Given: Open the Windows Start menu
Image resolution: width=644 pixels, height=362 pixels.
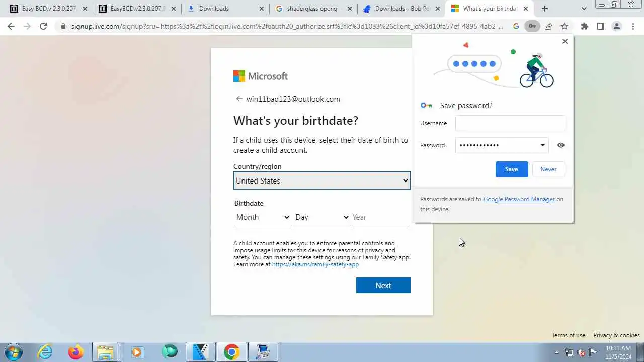Looking at the screenshot, I should [14, 352].
